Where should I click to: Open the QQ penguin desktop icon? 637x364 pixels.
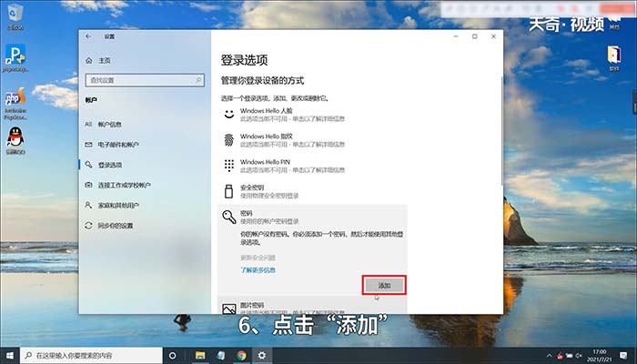pyautogui.click(x=15, y=140)
